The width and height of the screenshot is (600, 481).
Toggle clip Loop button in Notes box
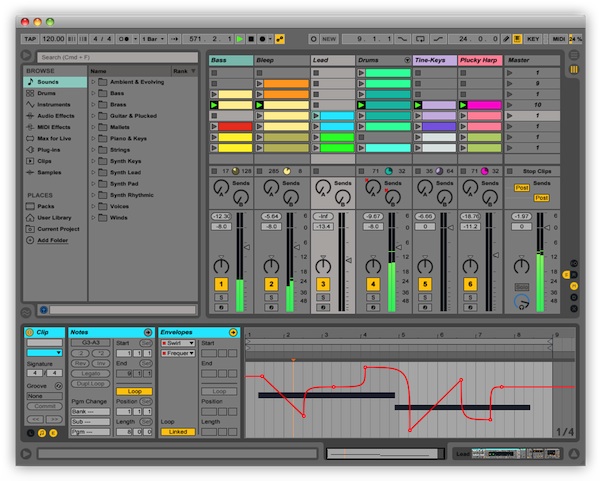[x=134, y=391]
